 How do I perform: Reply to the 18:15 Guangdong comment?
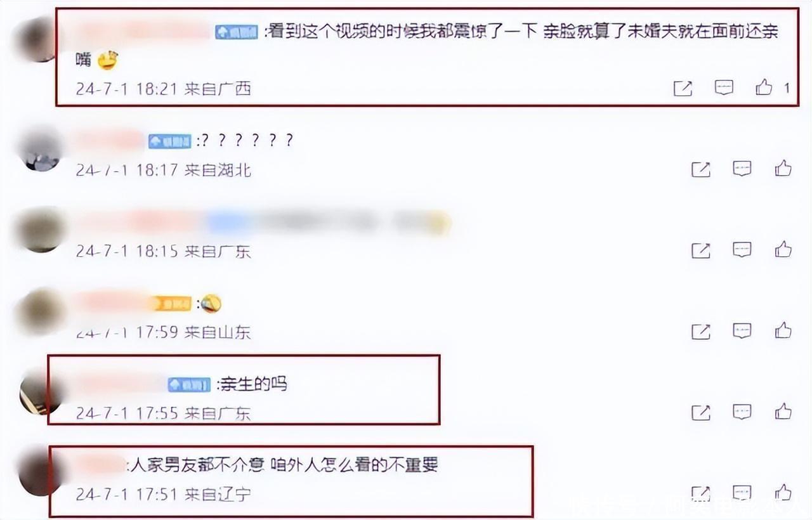tap(742, 249)
